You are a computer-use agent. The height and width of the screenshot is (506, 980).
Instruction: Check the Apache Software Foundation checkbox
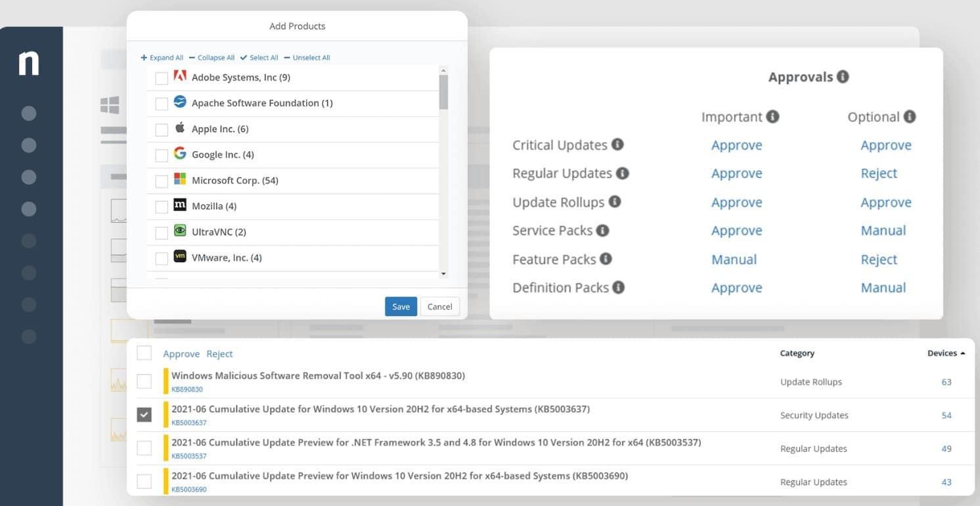point(162,104)
